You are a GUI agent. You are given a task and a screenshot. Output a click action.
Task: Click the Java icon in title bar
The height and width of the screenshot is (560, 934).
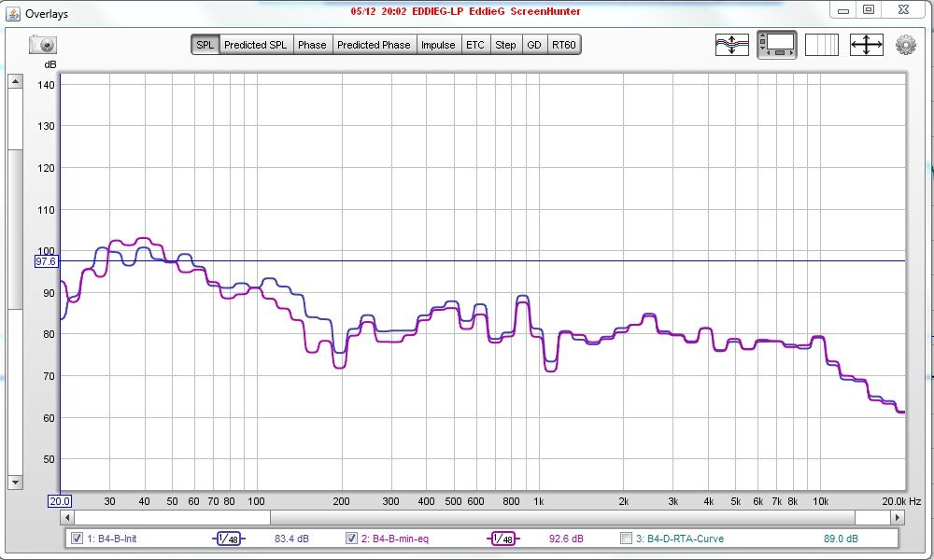(12, 13)
